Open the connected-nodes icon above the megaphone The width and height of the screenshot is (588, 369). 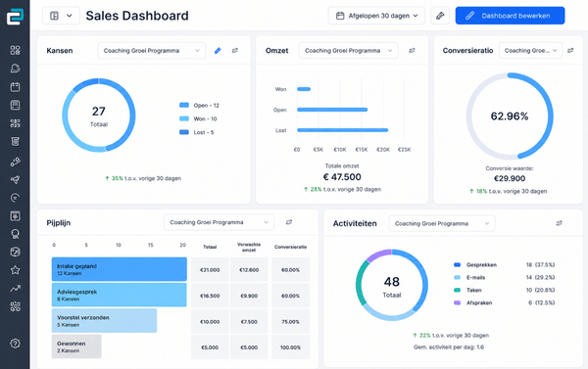[x=15, y=161]
